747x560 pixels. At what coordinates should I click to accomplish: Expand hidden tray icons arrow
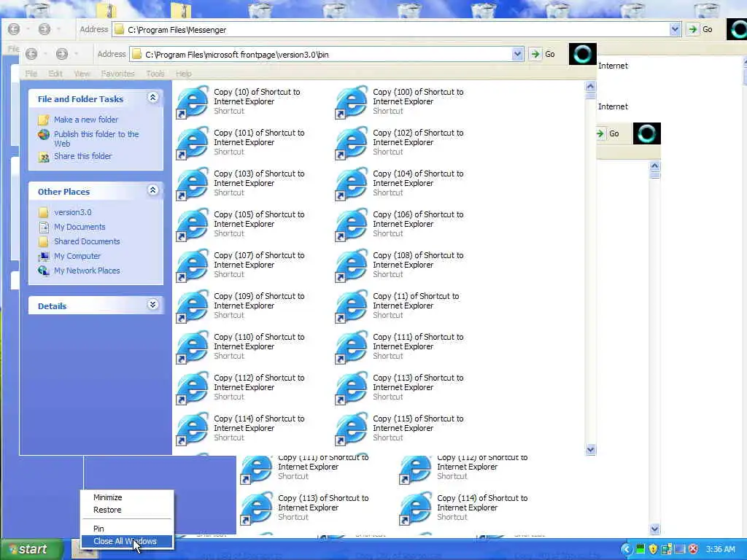627,550
